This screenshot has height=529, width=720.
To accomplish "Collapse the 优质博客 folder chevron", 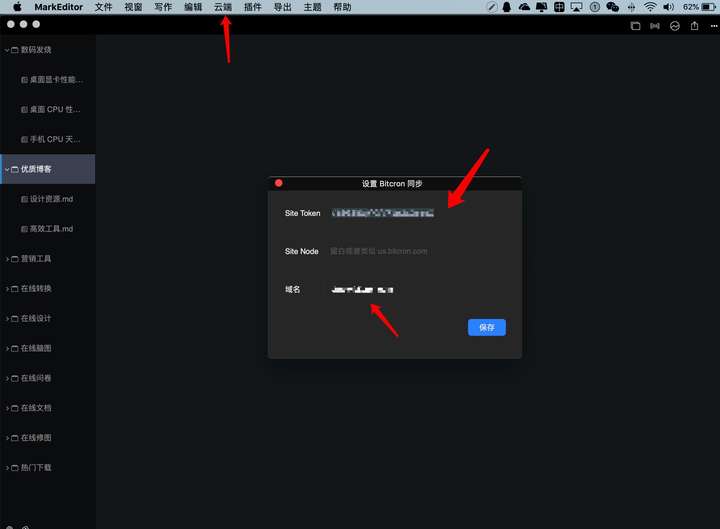I will (7, 169).
